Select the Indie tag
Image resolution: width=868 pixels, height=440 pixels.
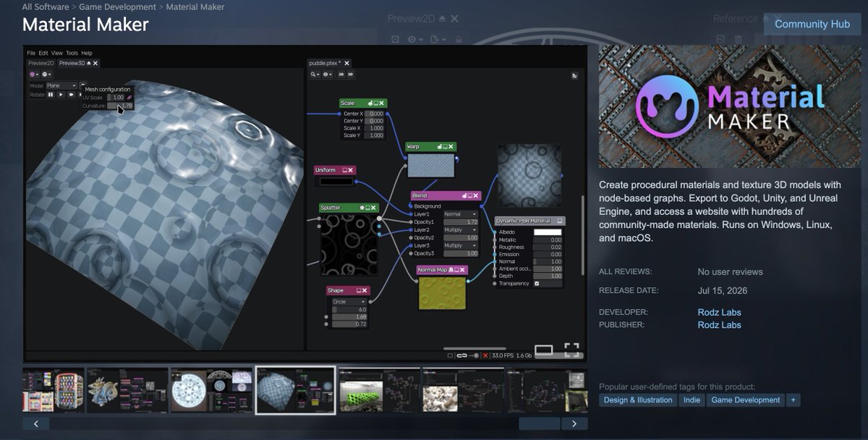click(x=692, y=400)
